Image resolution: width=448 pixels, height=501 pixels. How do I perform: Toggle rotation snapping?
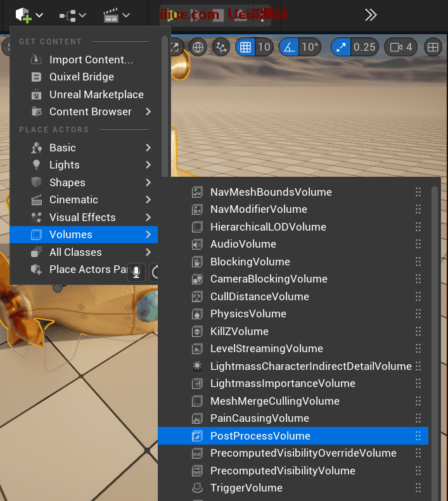pyautogui.click(x=289, y=47)
